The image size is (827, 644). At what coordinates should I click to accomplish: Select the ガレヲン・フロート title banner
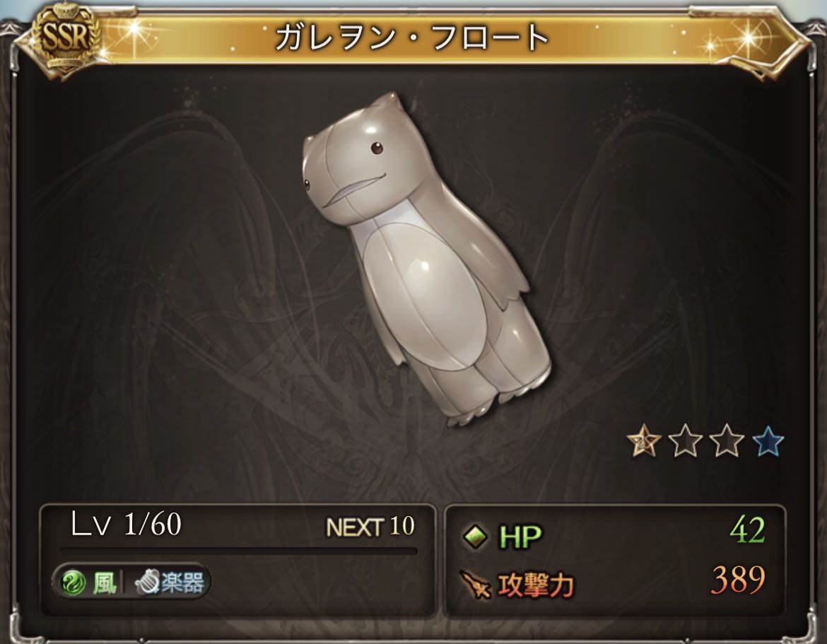(412, 38)
